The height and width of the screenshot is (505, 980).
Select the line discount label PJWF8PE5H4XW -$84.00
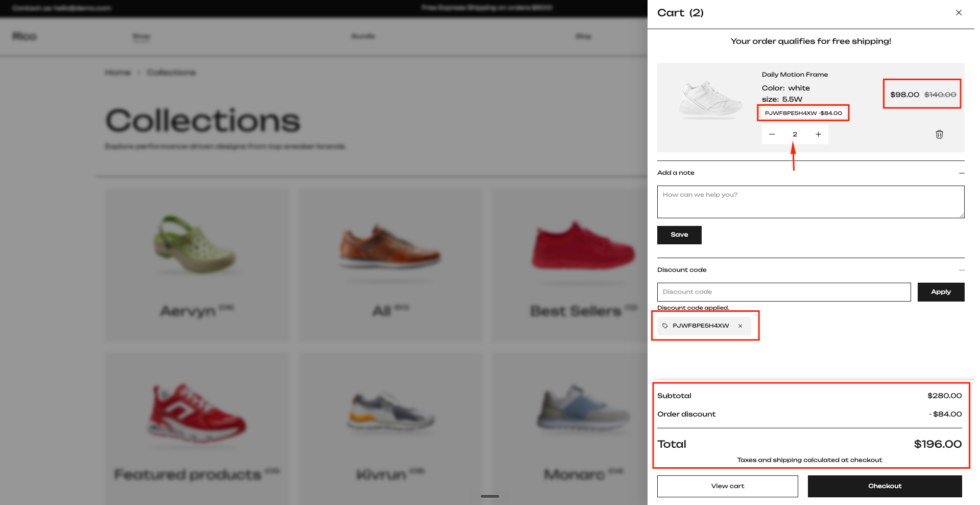tap(803, 113)
